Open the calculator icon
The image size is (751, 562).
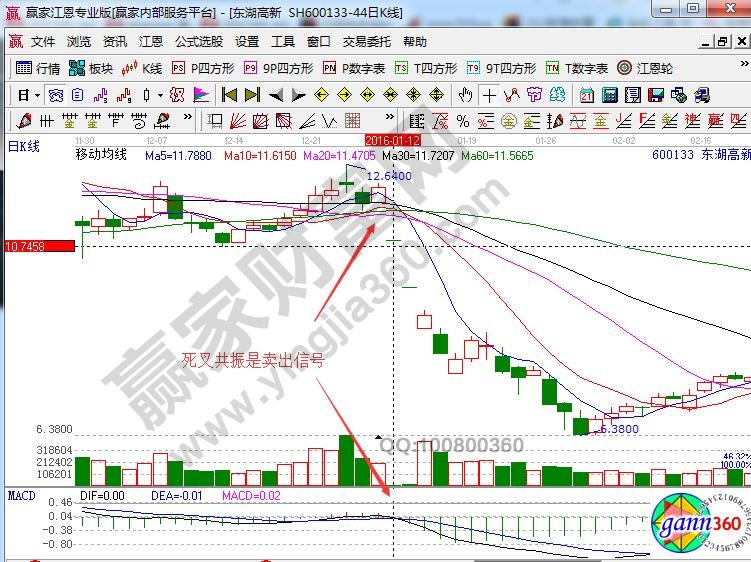point(609,95)
